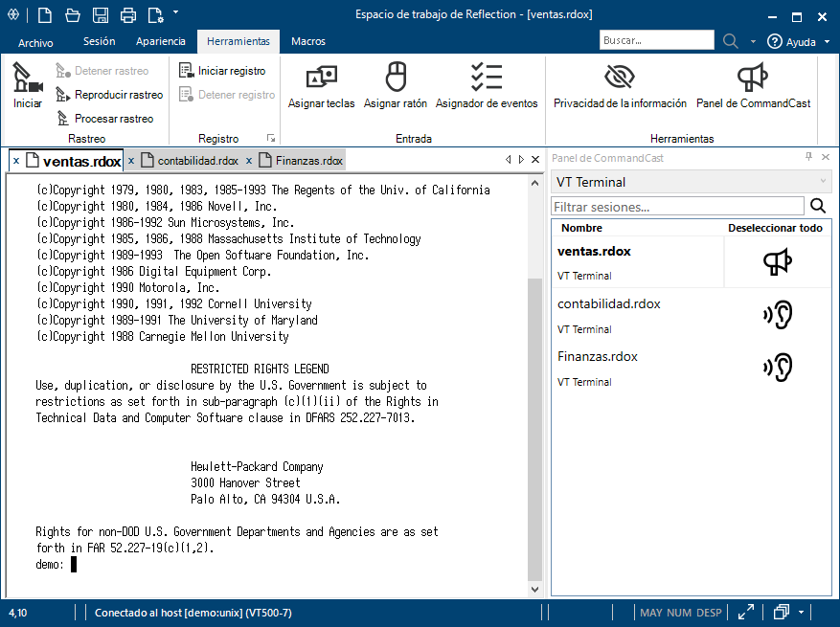Switch to the Macros ribbon tab
840x627 pixels.
pyautogui.click(x=307, y=41)
